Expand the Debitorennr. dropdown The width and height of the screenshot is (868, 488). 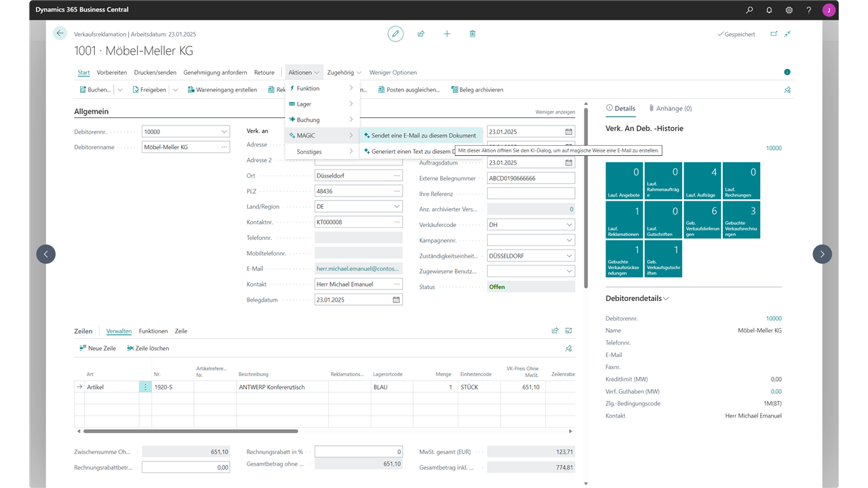pos(224,131)
